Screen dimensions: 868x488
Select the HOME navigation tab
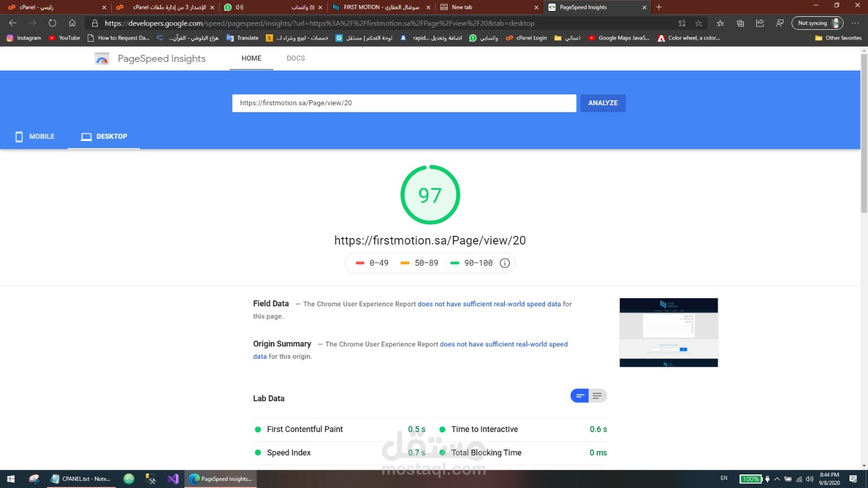[251, 58]
